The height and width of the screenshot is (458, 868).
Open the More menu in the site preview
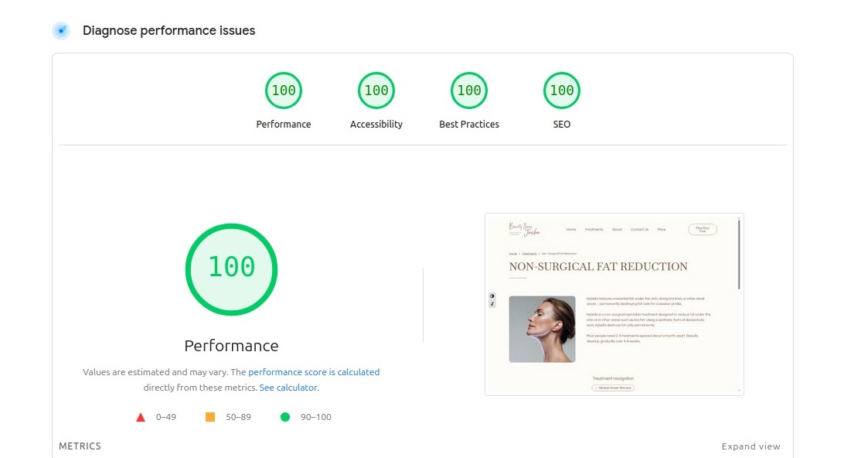point(662,230)
